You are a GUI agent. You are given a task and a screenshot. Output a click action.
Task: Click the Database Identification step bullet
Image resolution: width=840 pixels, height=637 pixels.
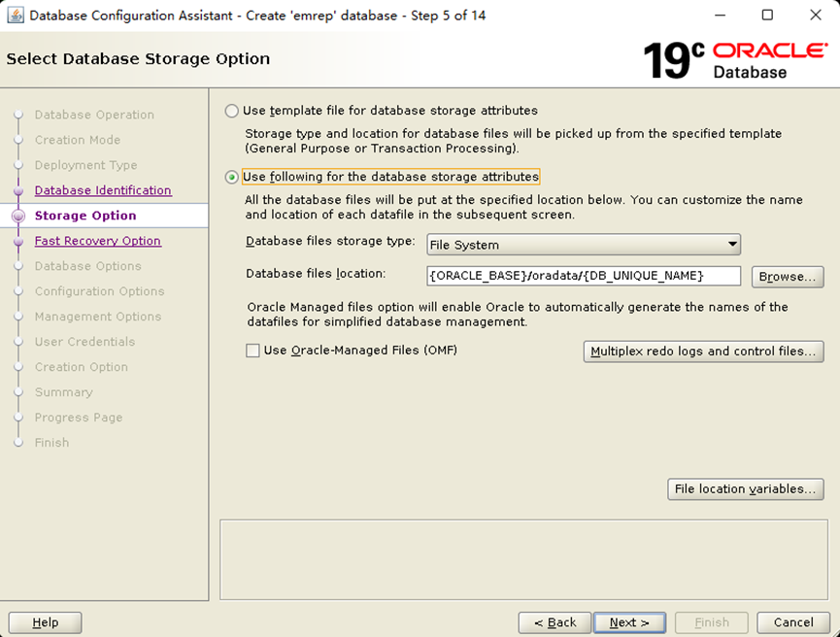pos(18,190)
